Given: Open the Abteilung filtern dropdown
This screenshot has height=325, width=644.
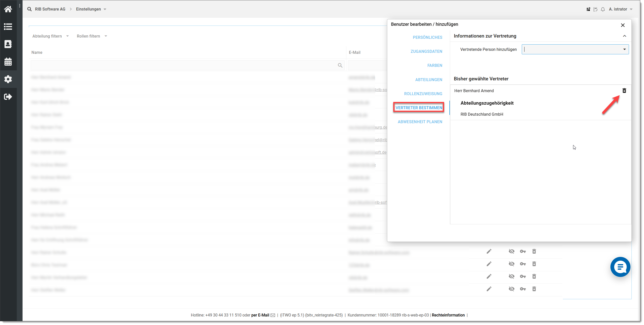Looking at the screenshot, I should pyautogui.click(x=50, y=36).
